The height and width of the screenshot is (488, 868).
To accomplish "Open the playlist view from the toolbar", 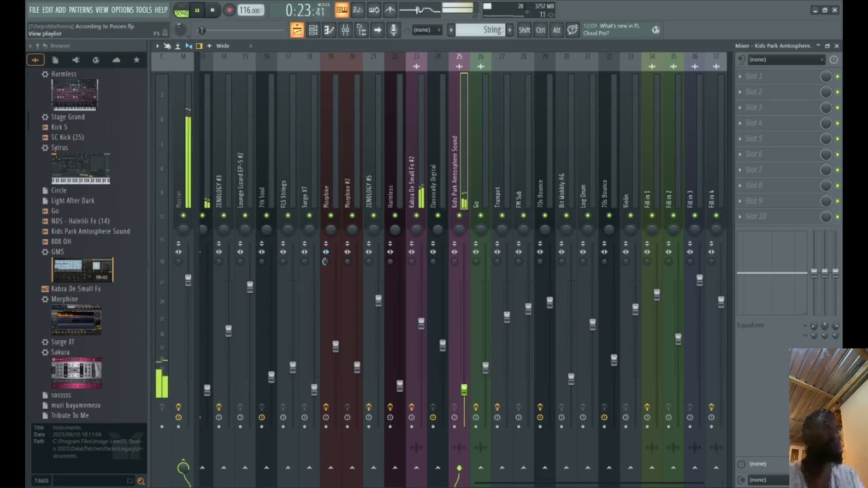I will [297, 30].
